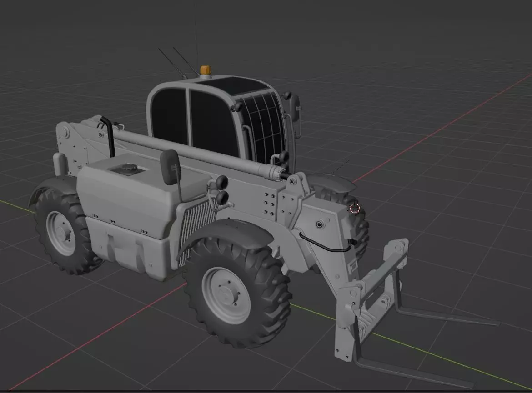The width and height of the screenshot is (532, 393).
Task: Select the fuel cap on engine cover
Action: [x=129, y=168]
